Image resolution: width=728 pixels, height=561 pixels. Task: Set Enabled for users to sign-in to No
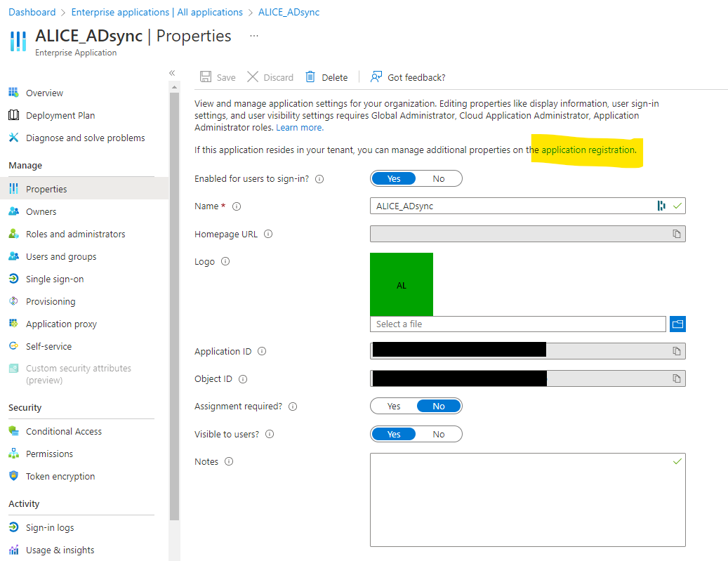[439, 179]
